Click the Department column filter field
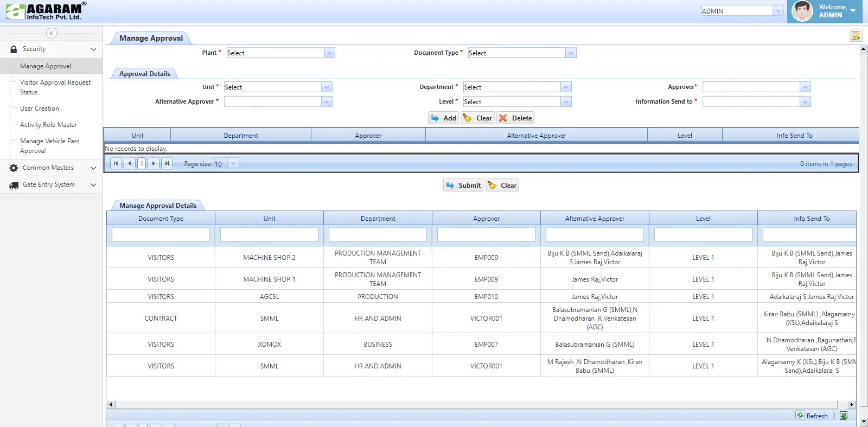868x427 pixels. 378,234
